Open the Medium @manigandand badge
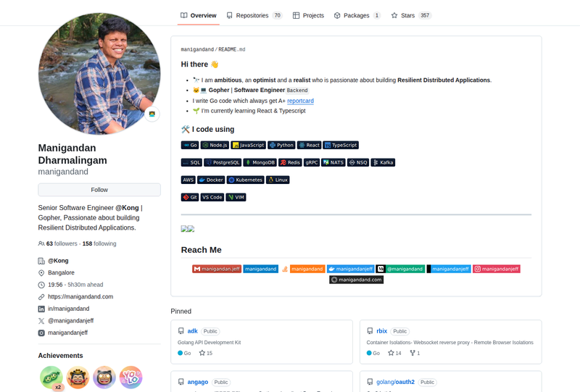 (401, 269)
